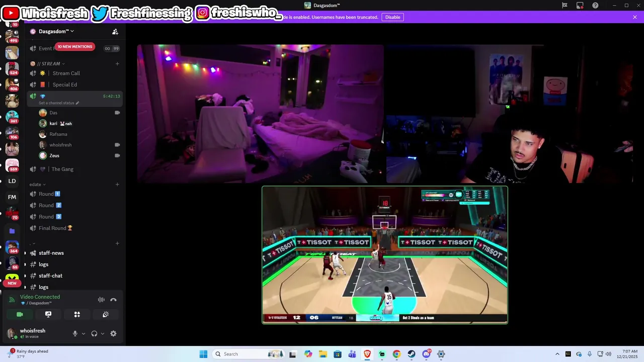Open the server with the 495 badge
The height and width of the screenshot is (362, 644).
pyautogui.click(x=12, y=36)
